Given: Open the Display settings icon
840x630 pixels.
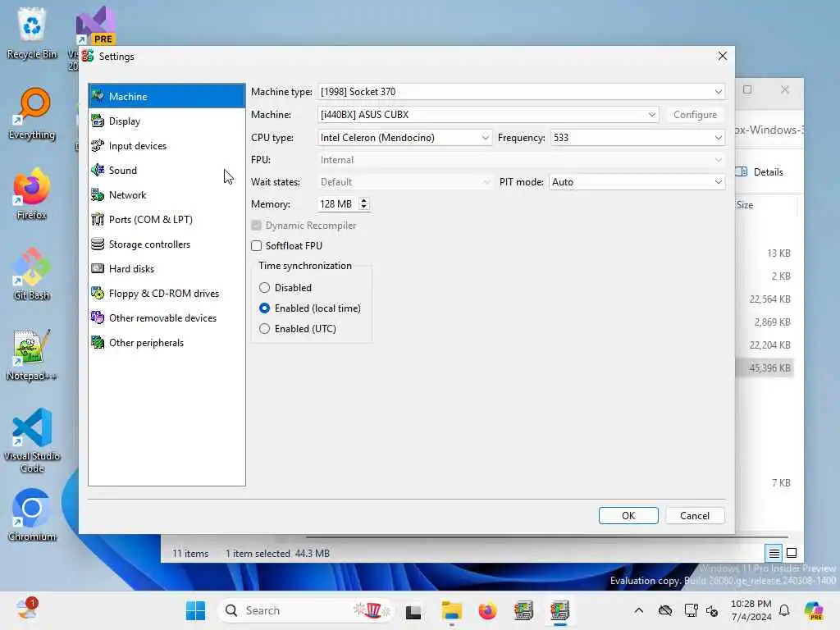Looking at the screenshot, I should (x=98, y=121).
